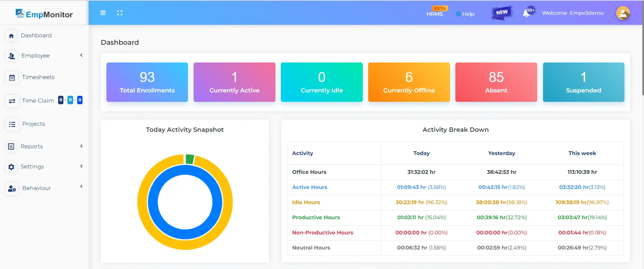Open the Currently Active card

point(234,82)
